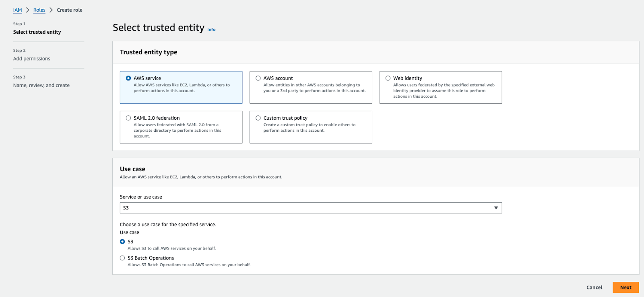Viewport: 644px width, 297px height.
Task: Select the Web identity option
Action: tap(388, 78)
